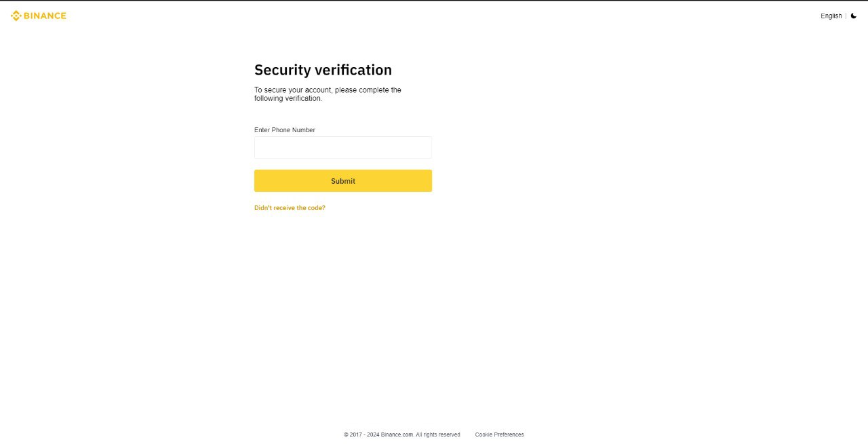The height and width of the screenshot is (444, 868).
Task: Click the yellow Submit button
Action: click(343, 181)
